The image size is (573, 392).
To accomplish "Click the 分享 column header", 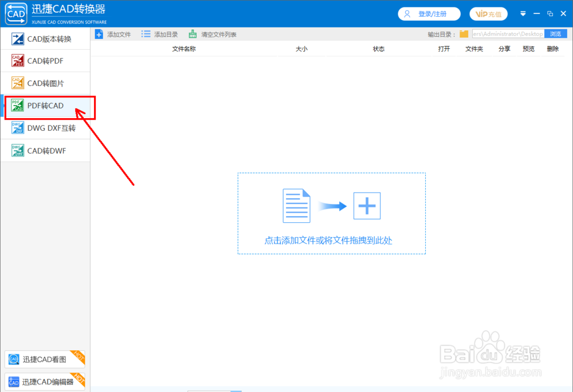I will pos(504,49).
